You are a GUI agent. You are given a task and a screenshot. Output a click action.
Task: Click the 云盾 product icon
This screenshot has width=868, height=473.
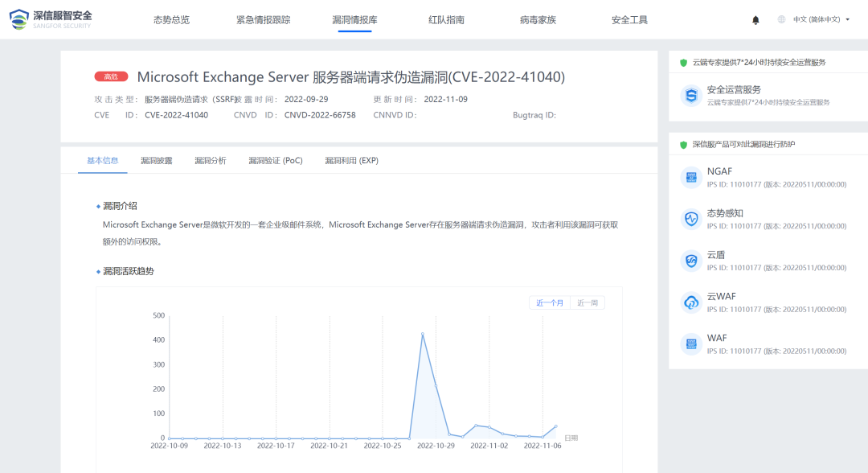(x=691, y=261)
